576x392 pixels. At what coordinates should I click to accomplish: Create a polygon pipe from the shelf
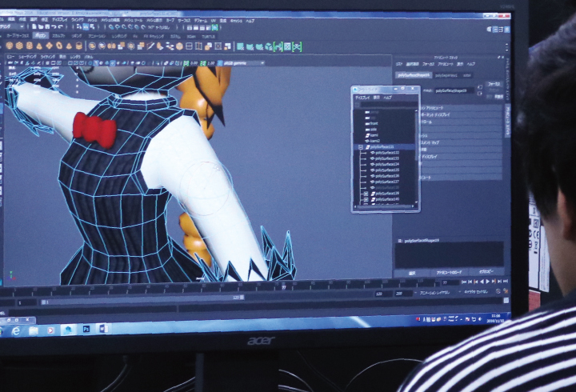click(79, 46)
